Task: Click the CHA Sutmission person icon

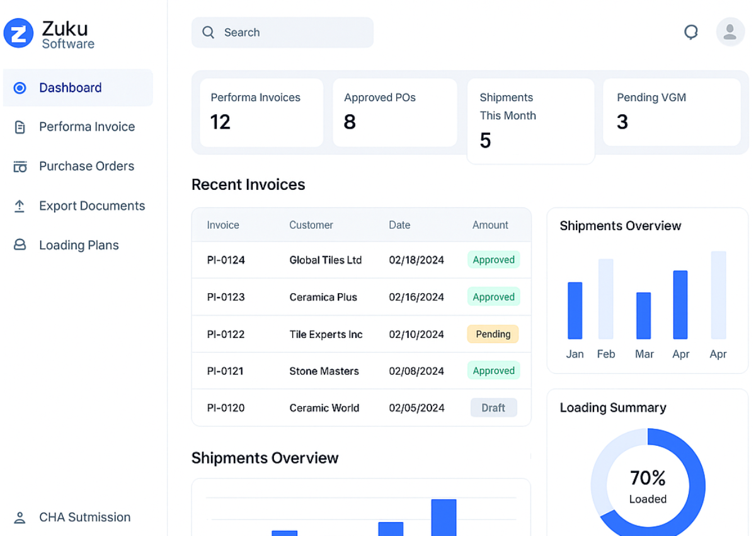Action: click(x=20, y=517)
